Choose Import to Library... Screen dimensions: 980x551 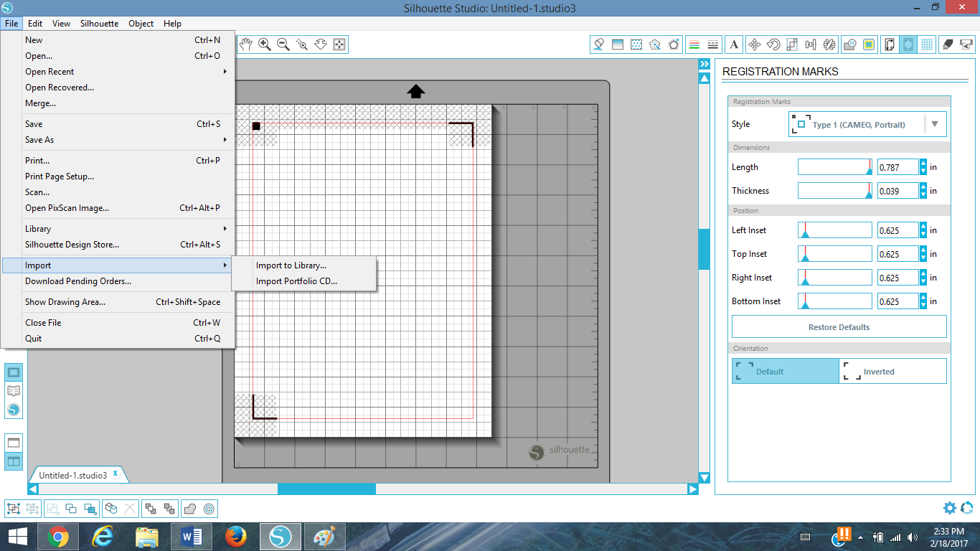pos(291,265)
